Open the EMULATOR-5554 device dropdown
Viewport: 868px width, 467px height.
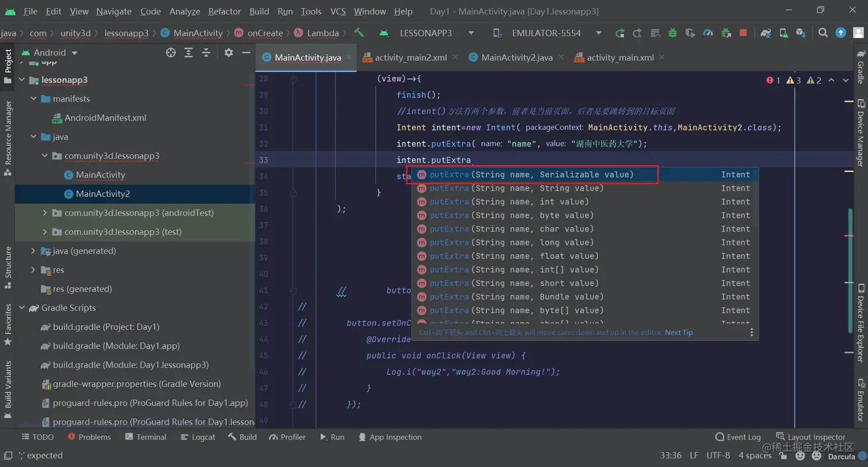[548, 33]
